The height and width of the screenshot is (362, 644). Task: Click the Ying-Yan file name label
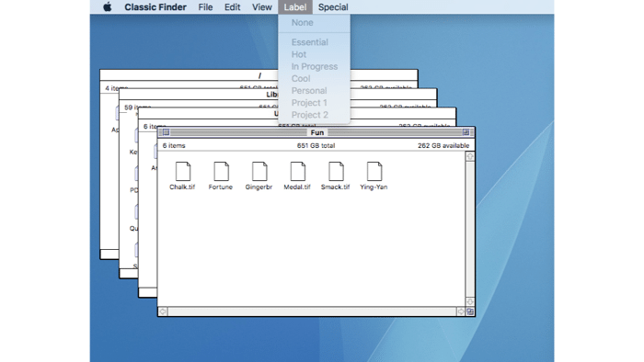point(374,187)
